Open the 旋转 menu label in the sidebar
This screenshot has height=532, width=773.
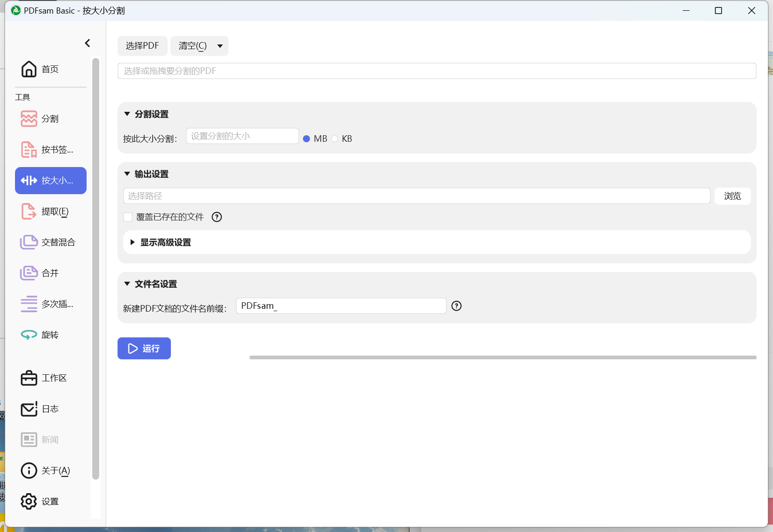click(x=50, y=335)
